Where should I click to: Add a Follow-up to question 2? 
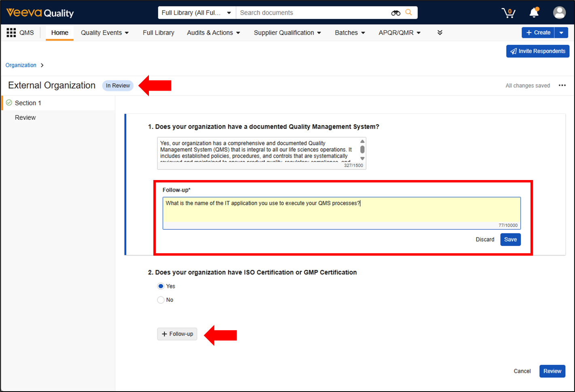(177, 334)
